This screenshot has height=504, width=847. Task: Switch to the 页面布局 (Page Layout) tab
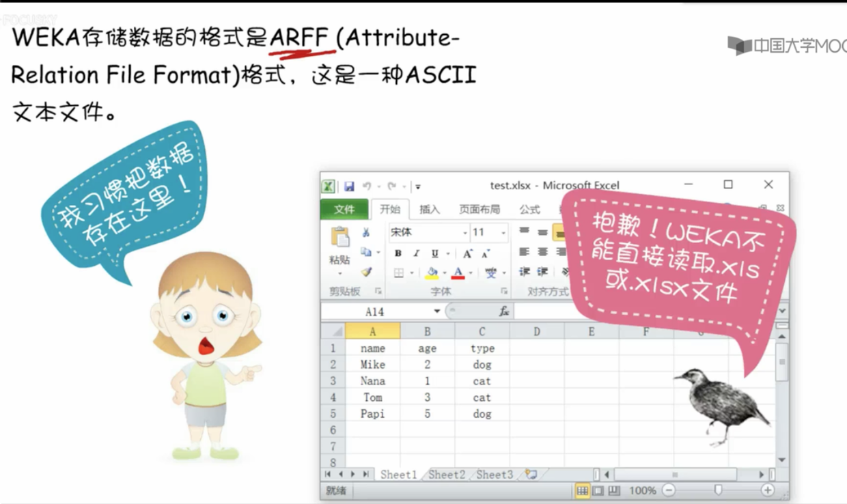pyautogui.click(x=480, y=209)
